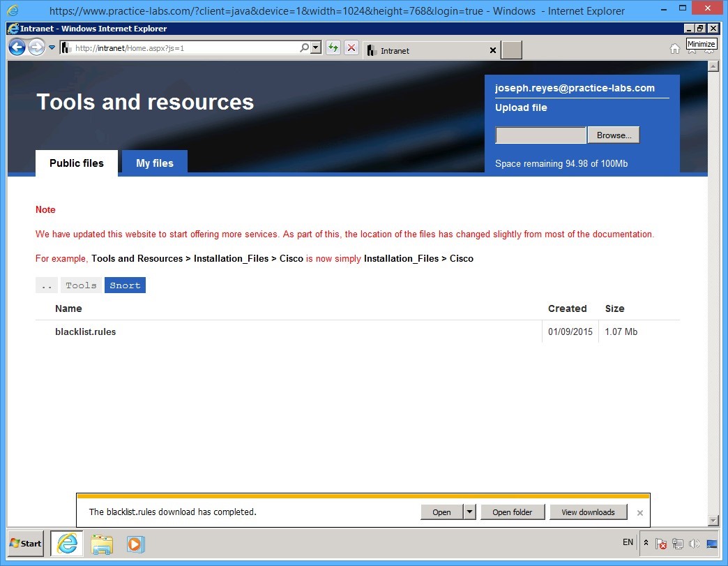Stop loading the current page
Screen dimensions: 728x566
click(351, 47)
